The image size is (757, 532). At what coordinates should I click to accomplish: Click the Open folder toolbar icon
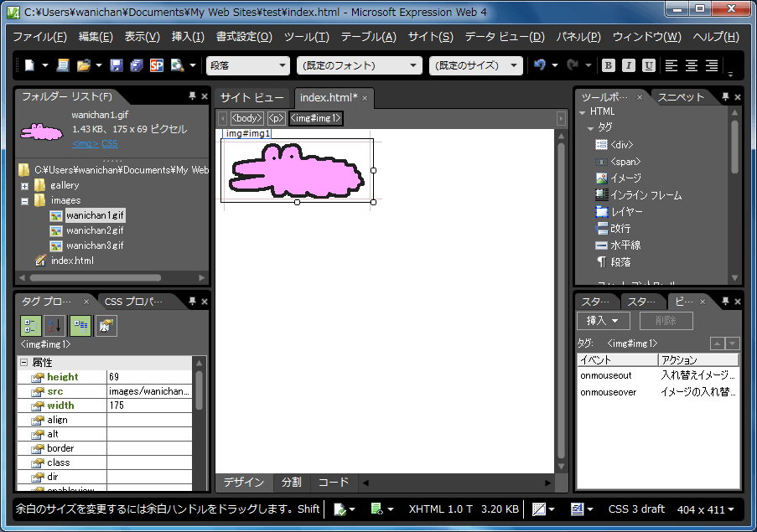pos(84,65)
